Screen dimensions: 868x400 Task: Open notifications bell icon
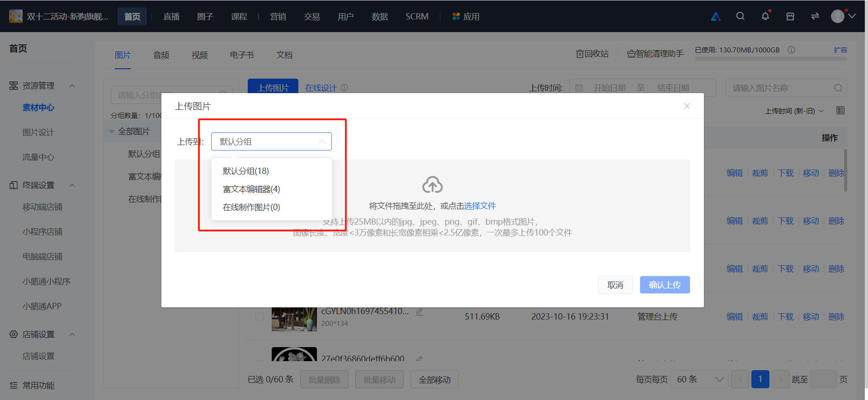pyautogui.click(x=765, y=16)
